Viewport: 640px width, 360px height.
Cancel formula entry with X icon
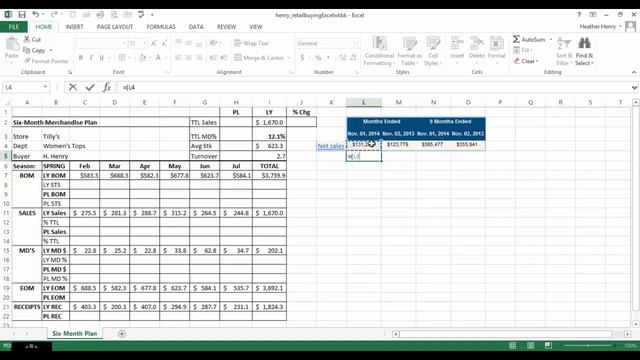(x=73, y=87)
